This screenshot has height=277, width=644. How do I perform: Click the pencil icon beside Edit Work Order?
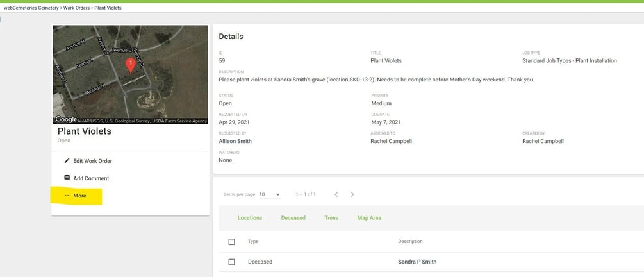tap(67, 161)
